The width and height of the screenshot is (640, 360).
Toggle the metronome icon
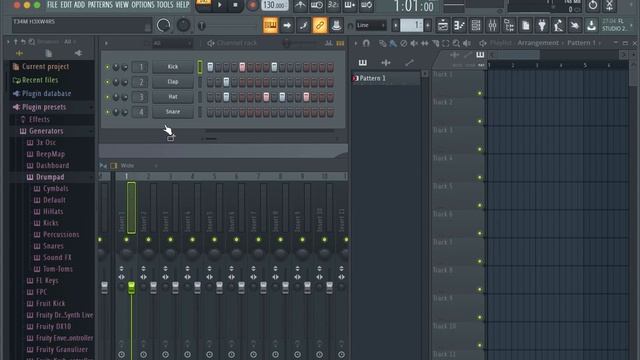[x=300, y=5]
